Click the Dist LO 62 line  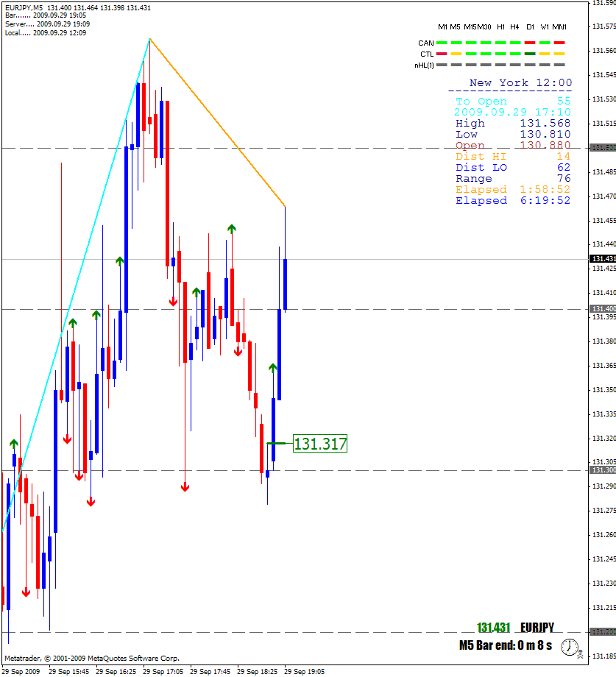coord(513,168)
